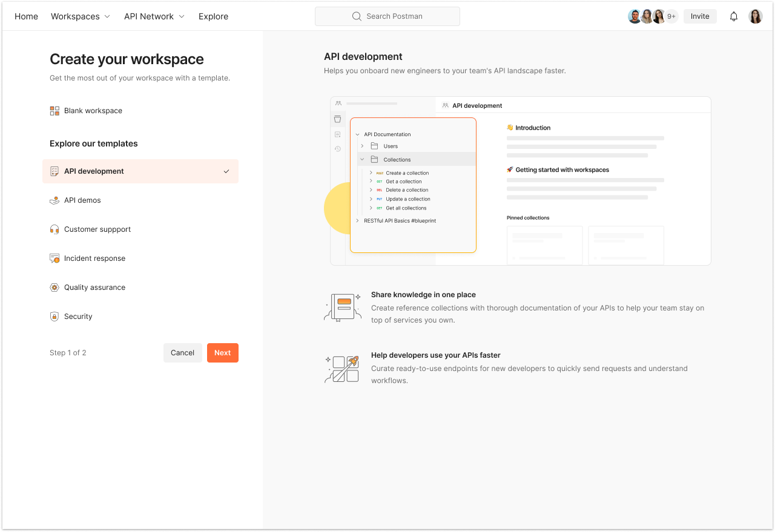This screenshot has width=775, height=532.
Task: Deselect the API development checkmark
Action: [226, 171]
